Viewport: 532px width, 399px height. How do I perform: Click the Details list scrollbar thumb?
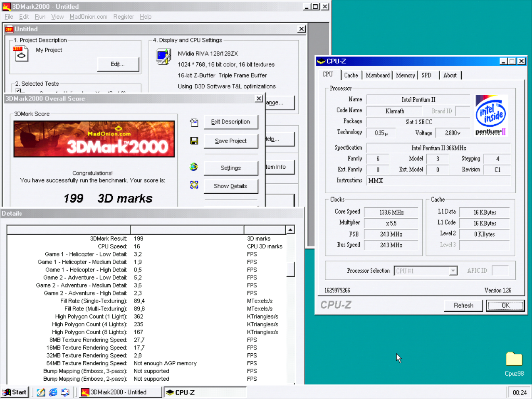point(290,269)
